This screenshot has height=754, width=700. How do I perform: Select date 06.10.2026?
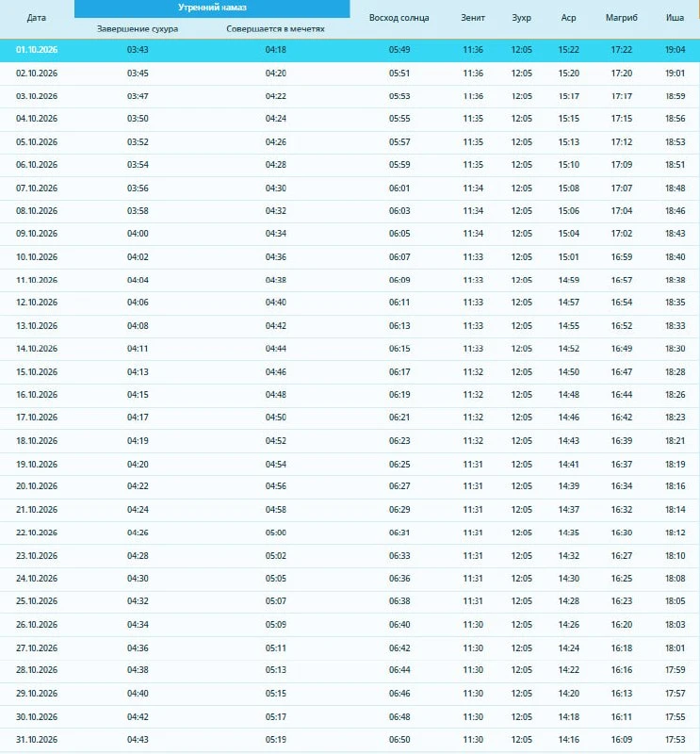pyautogui.click(x=37, y=164)
